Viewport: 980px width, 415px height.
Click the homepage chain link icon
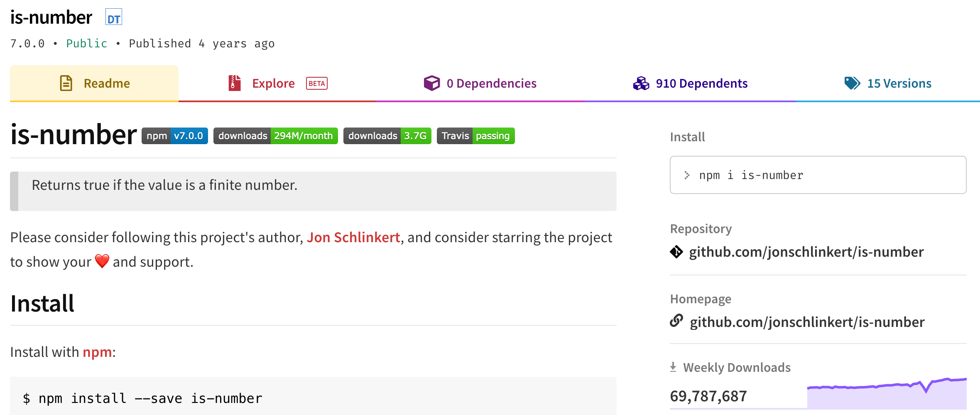676,321
